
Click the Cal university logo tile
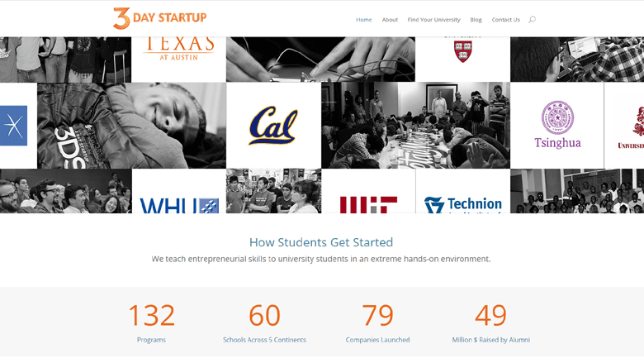click(273, 126)
